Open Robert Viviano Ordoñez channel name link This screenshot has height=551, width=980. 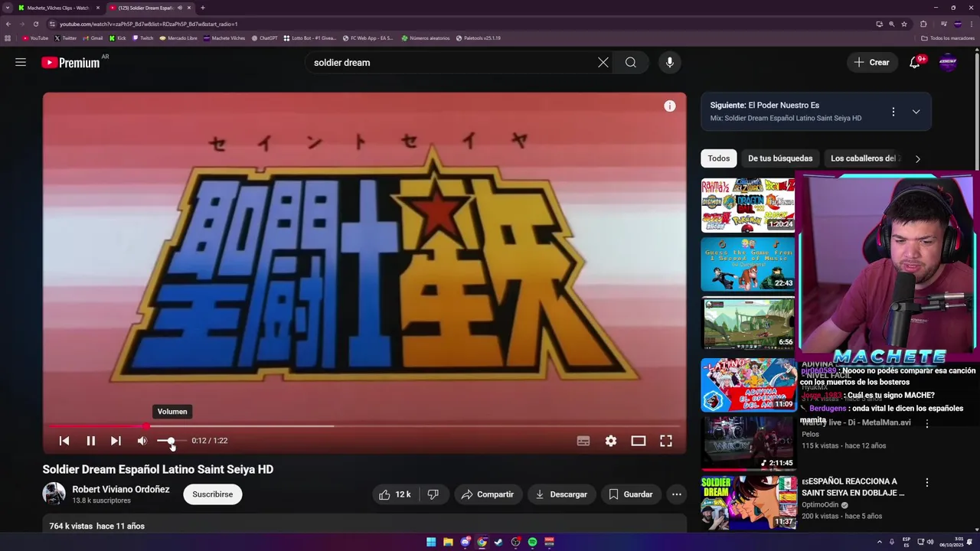121,489
